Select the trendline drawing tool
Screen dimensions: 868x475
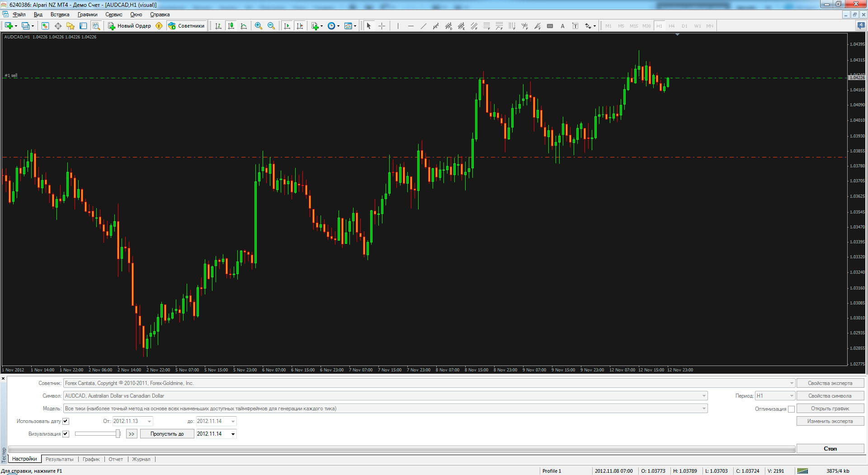pos(423,26)
